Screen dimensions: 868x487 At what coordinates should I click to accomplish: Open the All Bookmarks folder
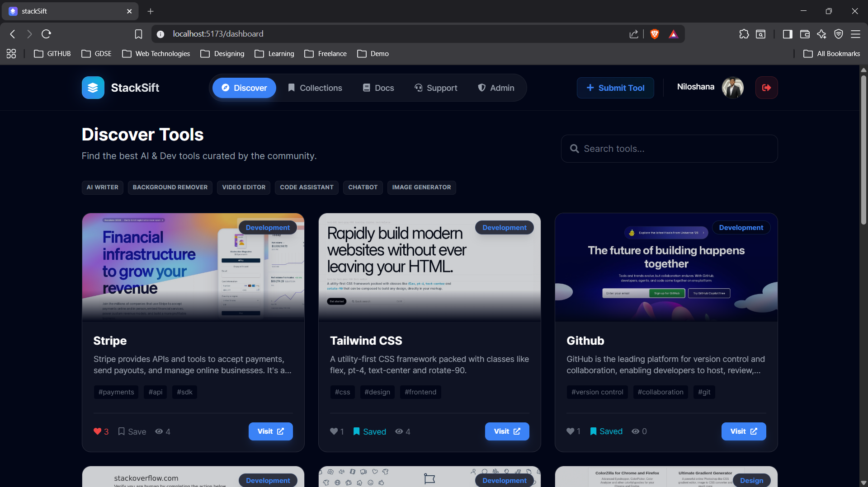[832, 54]
